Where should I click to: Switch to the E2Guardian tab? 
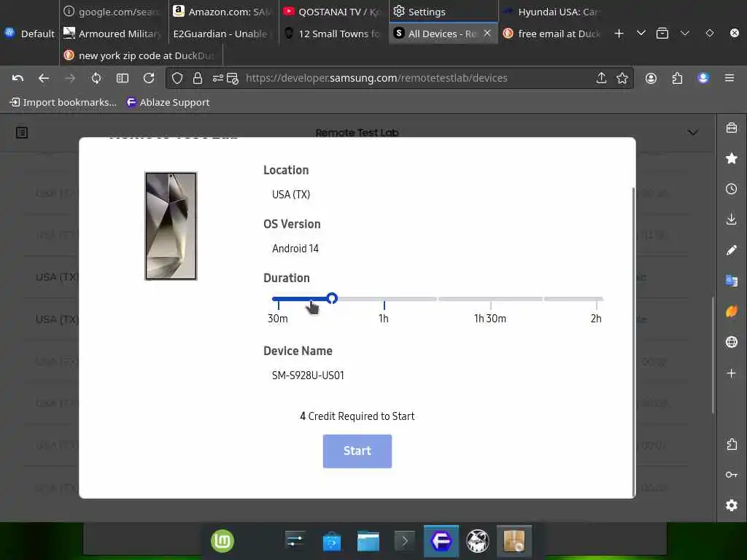pos(222,34)
